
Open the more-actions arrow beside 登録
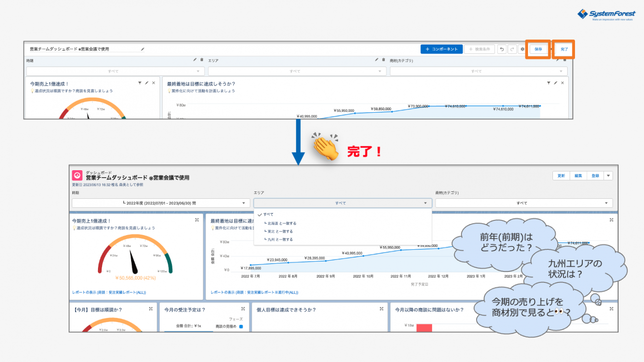point(608,176)
